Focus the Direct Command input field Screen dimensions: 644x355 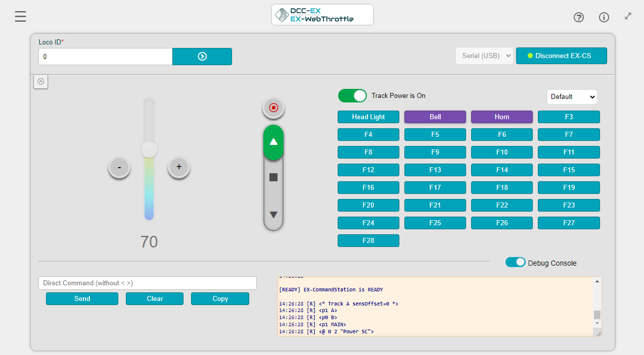click(148, 283)
